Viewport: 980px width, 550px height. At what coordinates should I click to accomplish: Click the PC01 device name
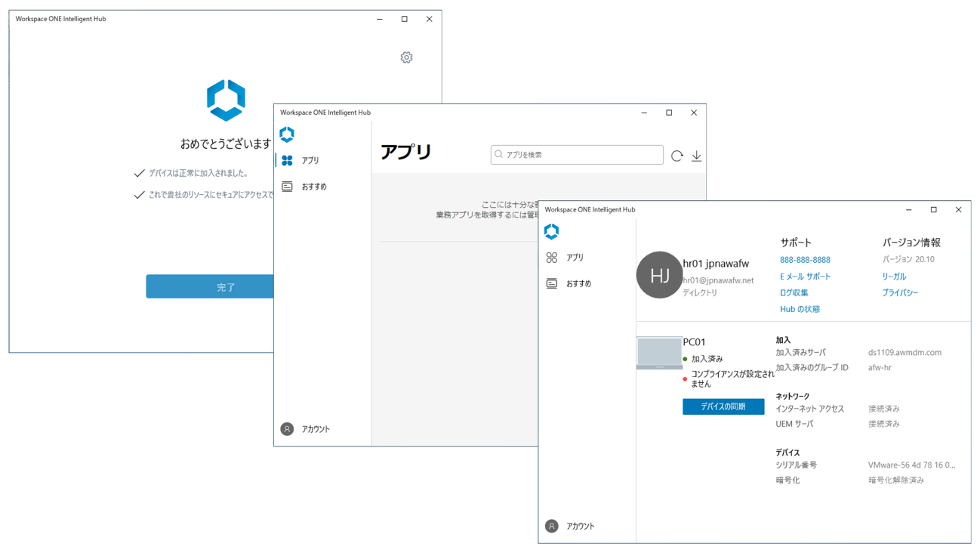(694, 342)
